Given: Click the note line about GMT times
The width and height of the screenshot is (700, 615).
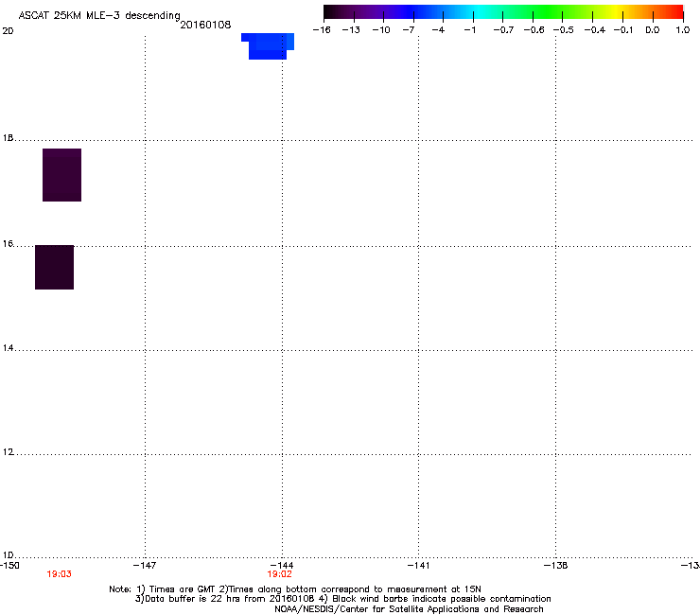Looking at the screenshot, I should pos(295,589).
